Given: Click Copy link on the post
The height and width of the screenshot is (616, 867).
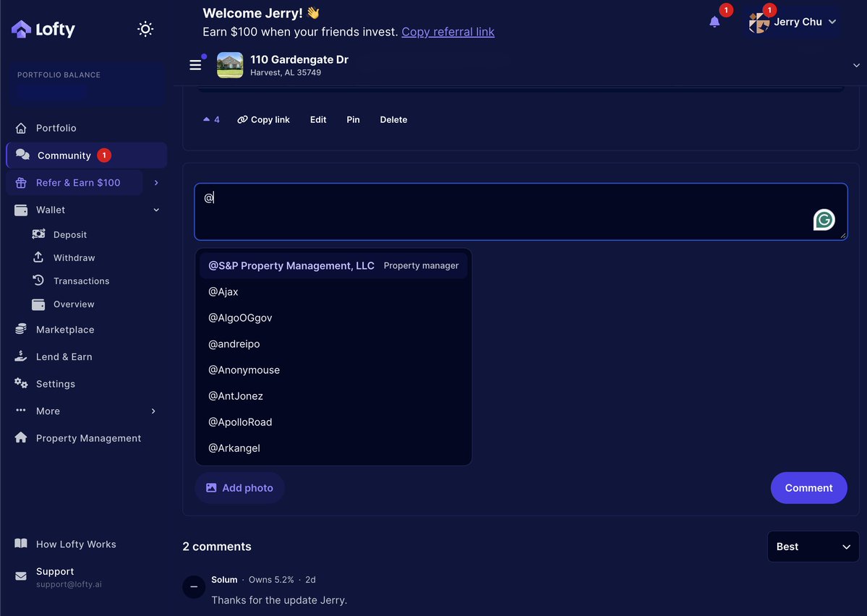Looking at the screenshot, I should pyautogui.click(x=264, y=119).
